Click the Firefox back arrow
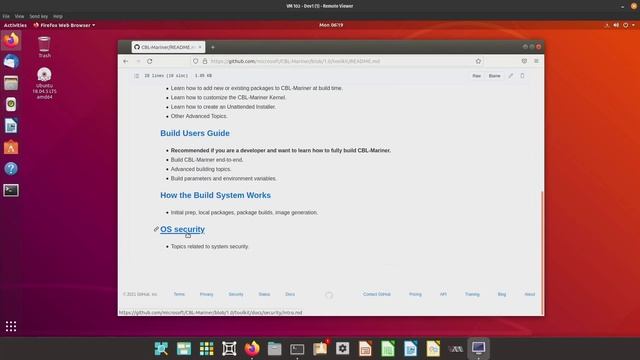This screenshot has width=640, height=360. [x=126, y=61]
